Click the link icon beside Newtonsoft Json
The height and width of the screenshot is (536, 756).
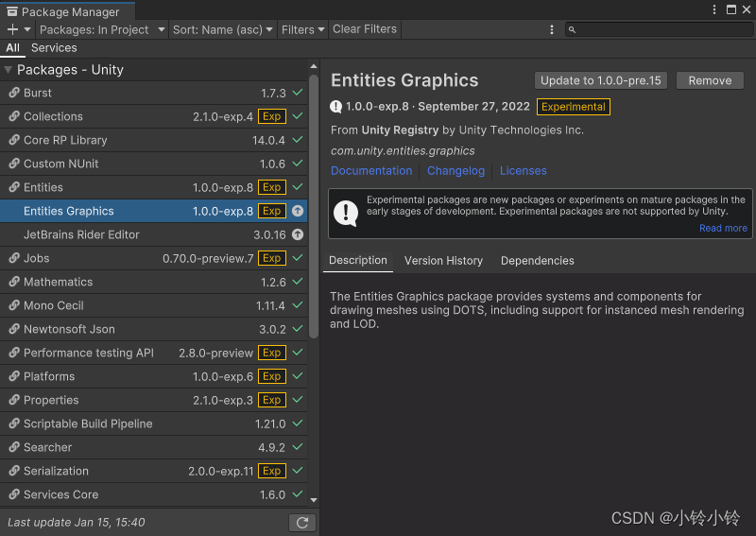click(14, 329)
